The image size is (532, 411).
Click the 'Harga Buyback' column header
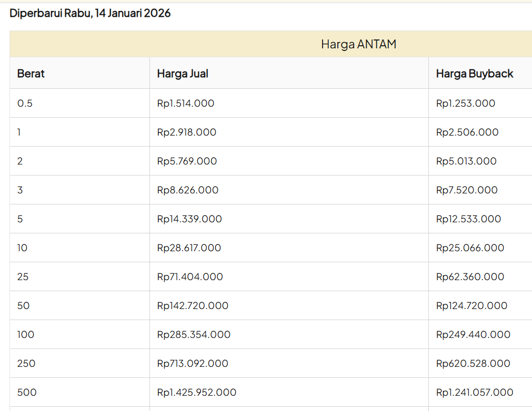point(474,74)
